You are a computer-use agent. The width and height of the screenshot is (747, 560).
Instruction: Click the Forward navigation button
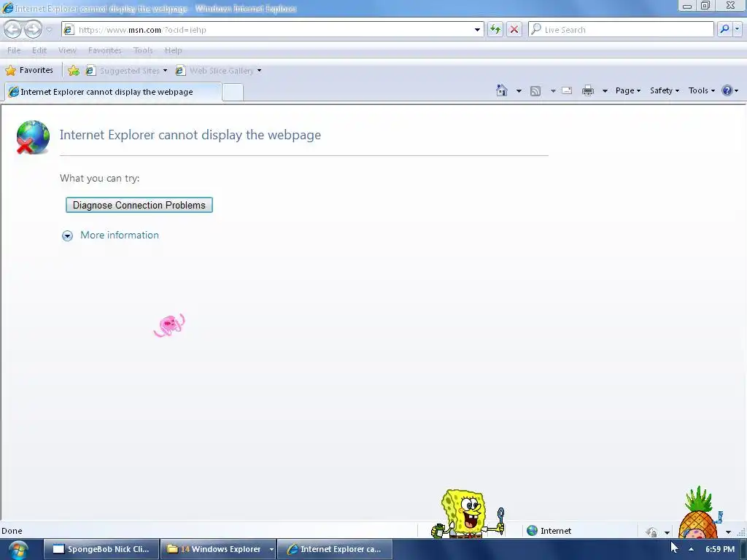33,29
